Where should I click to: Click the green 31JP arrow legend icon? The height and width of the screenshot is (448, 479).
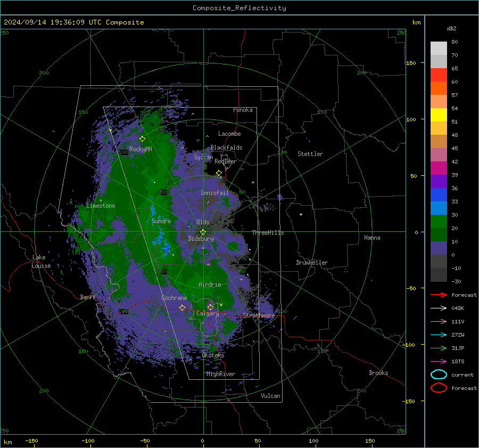click(439, 348)
